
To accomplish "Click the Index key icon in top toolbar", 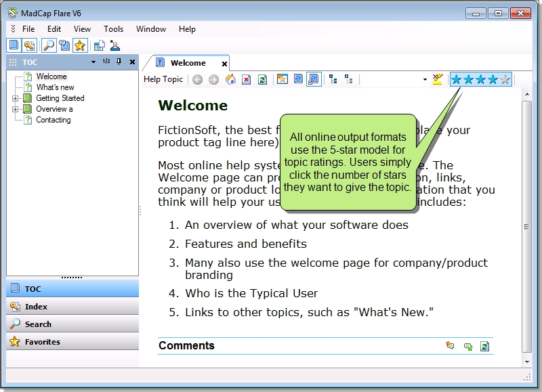I will click(x=29, y=45).
